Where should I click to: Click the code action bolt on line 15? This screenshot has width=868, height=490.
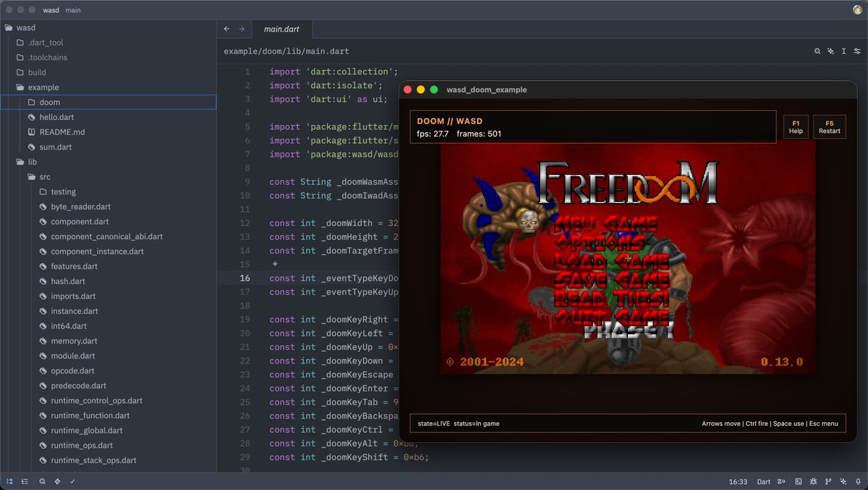click(x=274, y=265)
